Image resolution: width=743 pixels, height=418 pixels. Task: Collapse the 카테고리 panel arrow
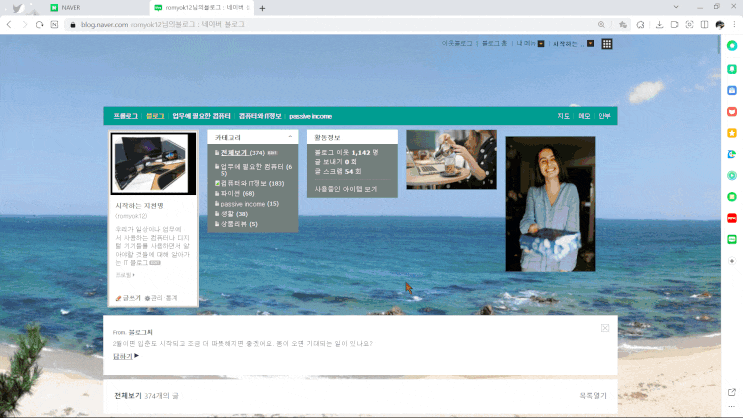point(290,137)
